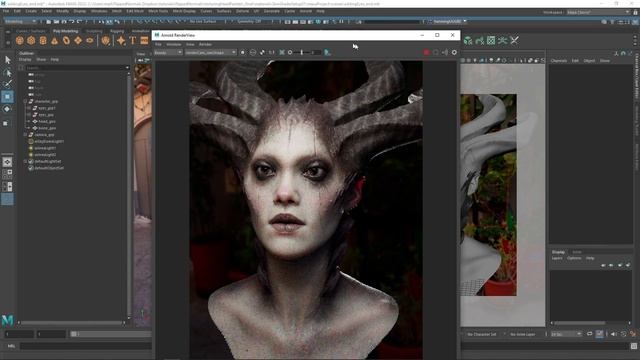Image resolution: width=640 pixels, height=360 pixels.
Task: Click the Layers menu in layer editor
Action: coord(557,258)
